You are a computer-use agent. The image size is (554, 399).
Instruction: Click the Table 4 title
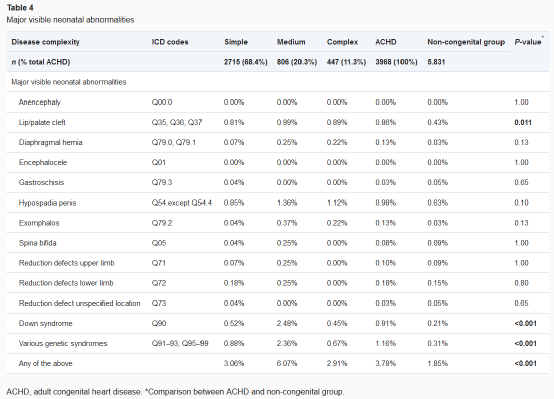(x=20, y=8)
